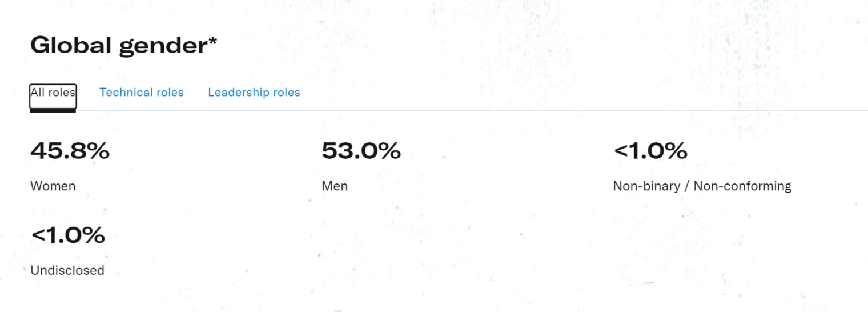Image resolution: width=868 pixels, height=312 pixels.
Task: Click the word Non-conforming in the label
Action: click(742, 186)
